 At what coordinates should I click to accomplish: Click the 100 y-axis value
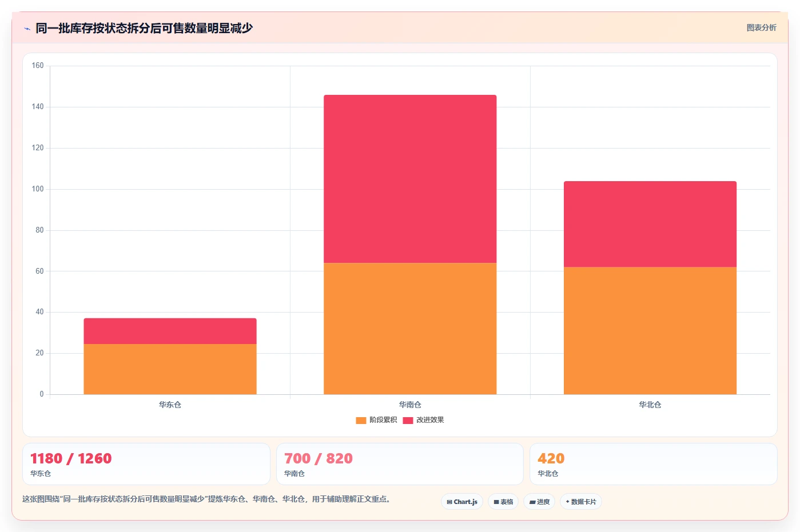pos(38,189)
